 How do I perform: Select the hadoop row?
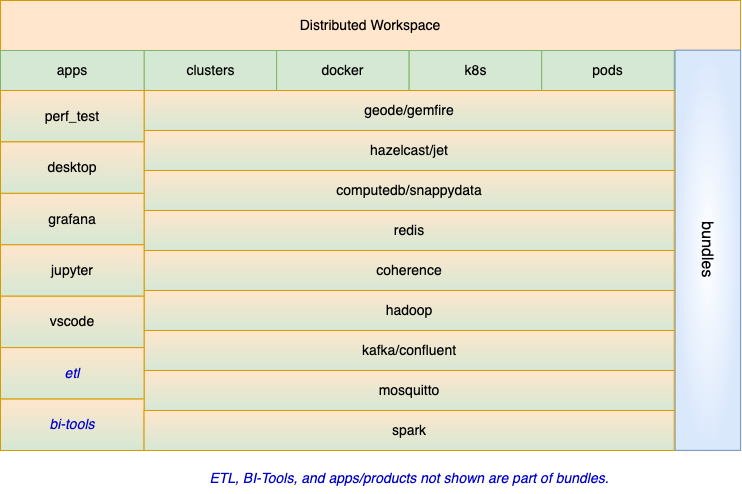click(x=409, y=310)
